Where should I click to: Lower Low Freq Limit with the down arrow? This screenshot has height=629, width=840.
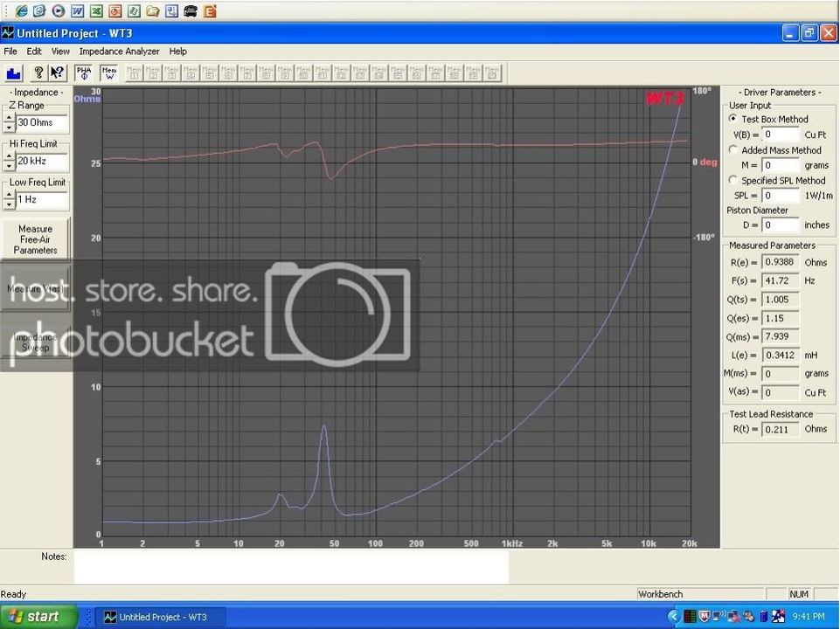9,205
